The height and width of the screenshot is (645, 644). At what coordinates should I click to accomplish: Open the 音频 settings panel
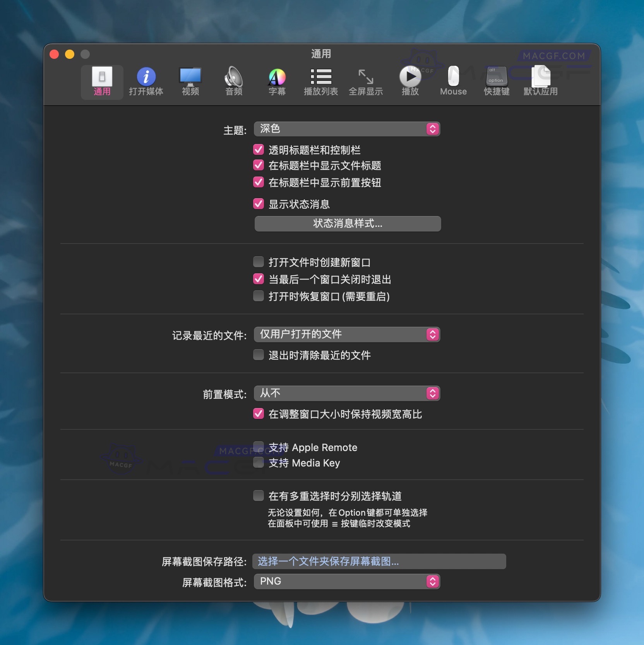[x=233, y=81]
